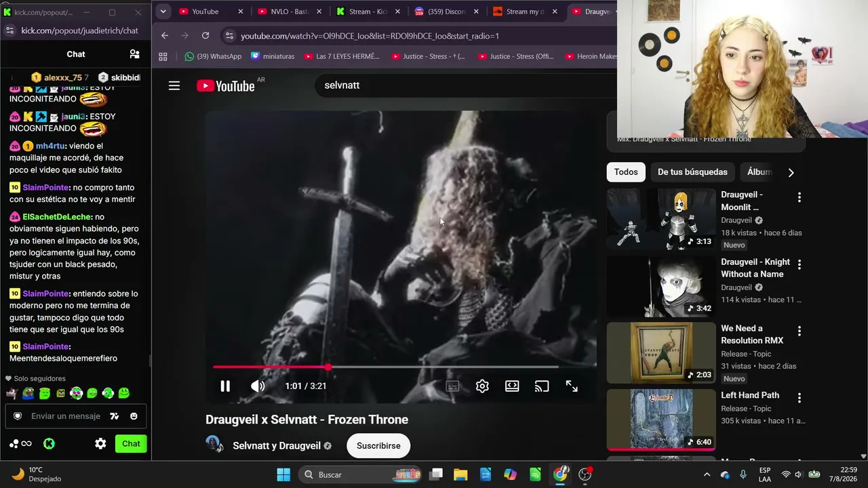
Task: Open the Kick chat user list icon
Action: (x=134, y=54)
